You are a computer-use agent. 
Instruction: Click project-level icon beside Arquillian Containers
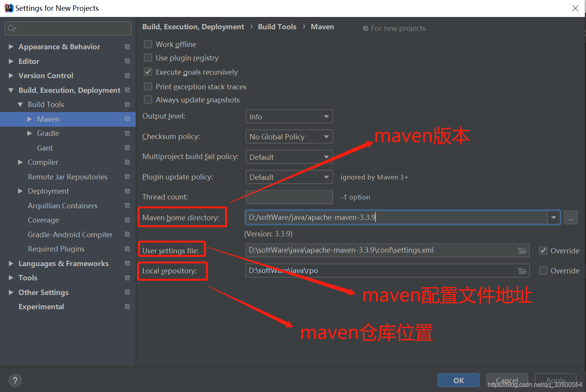(127, 206)
